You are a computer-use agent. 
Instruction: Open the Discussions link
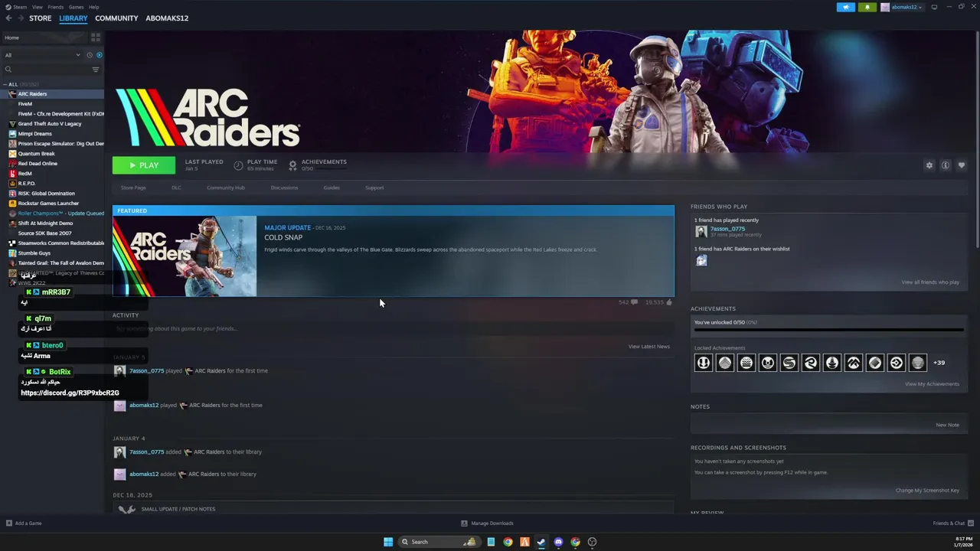pos(284,187)
